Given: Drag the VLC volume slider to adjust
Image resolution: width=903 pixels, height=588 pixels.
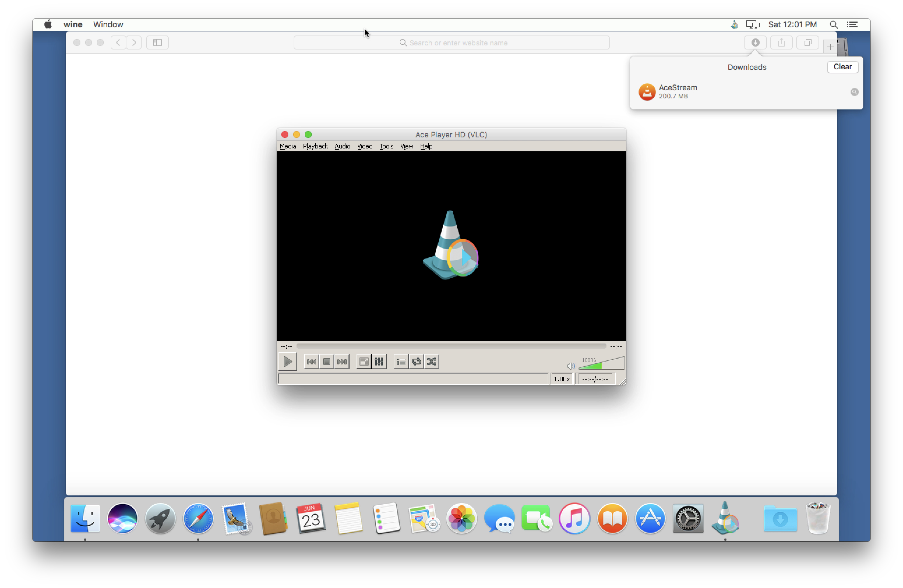Looking at the screenshot, I should pos(599,364).
